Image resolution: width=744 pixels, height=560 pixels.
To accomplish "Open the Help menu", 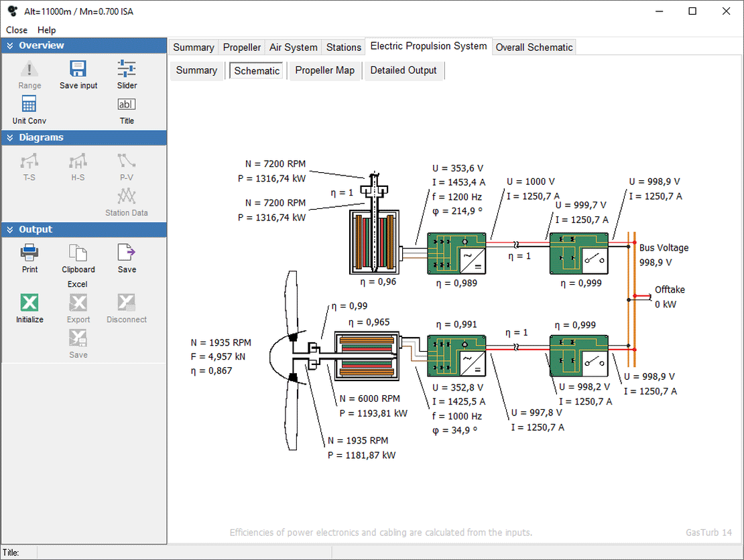I will tap(47, 30).
